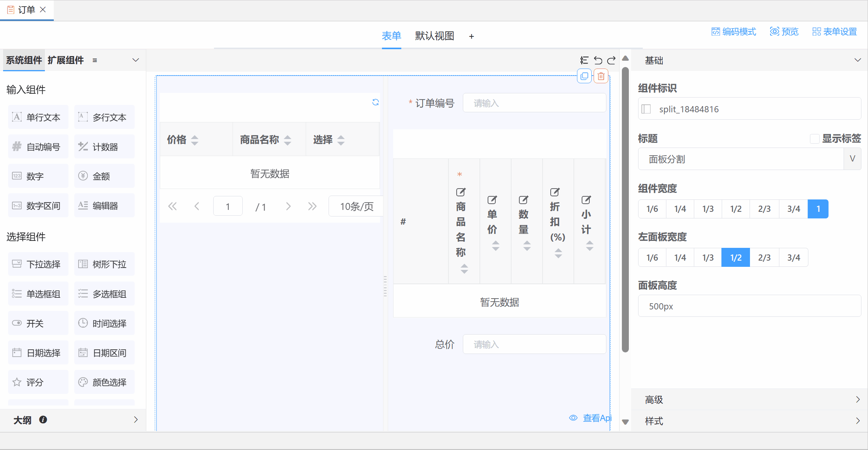Click the undo arrow icon
Screen dimensions: 868x450
click(598, 60)
